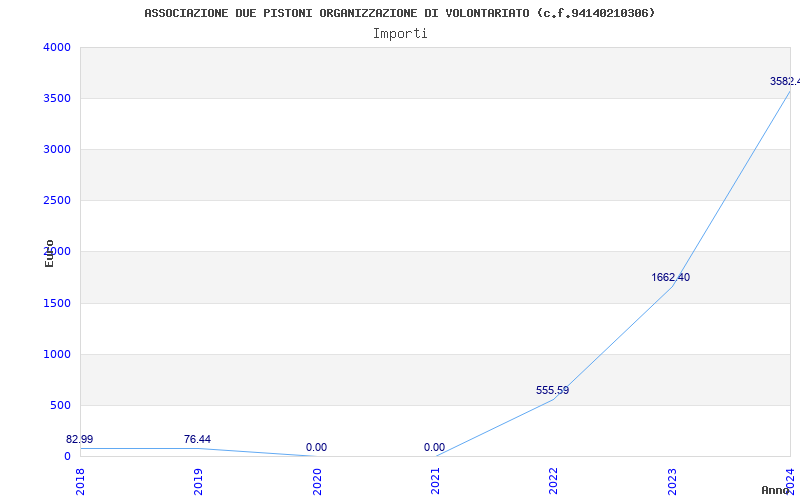Click the "Importi" chart subtitle
Viewport: 800px width, 500px height.
400,33
